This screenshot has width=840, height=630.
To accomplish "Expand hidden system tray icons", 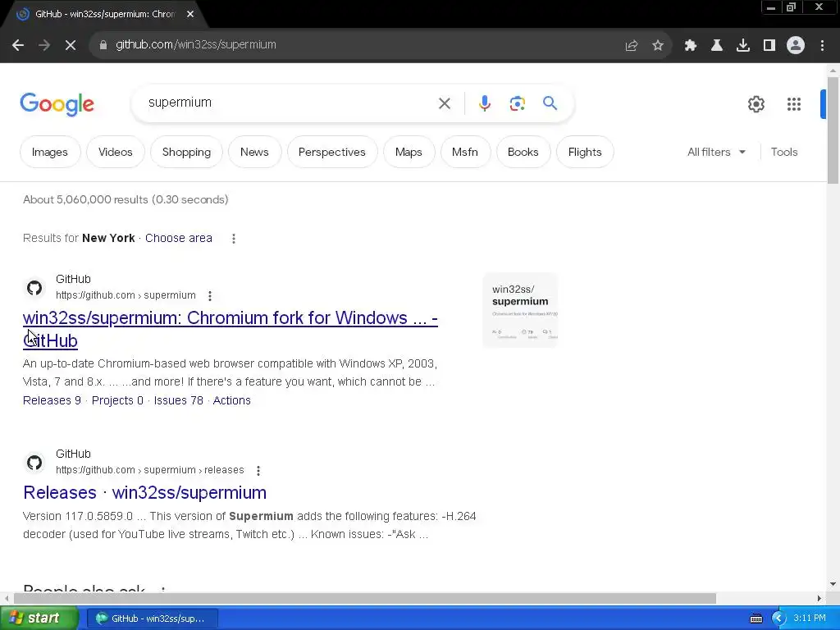I will [x=778, y=619].
